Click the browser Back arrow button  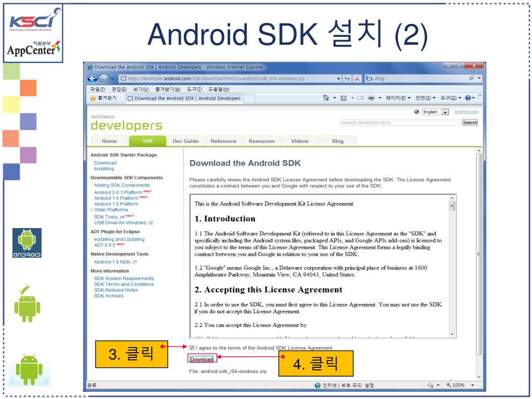click(x=92, y=78)
